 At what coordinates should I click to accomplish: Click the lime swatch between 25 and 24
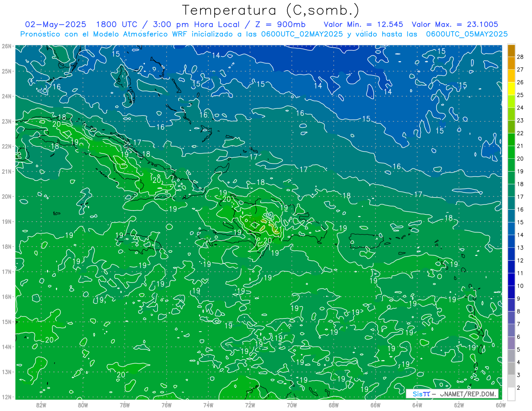pos(511,102)
